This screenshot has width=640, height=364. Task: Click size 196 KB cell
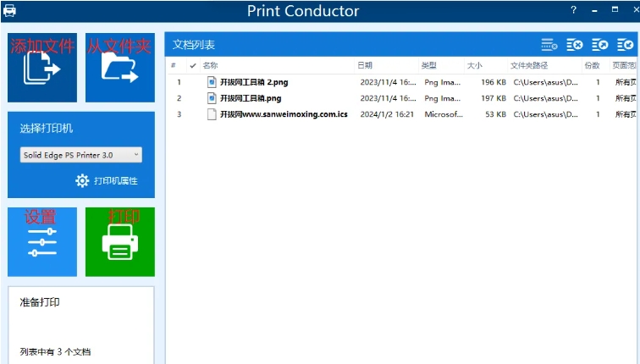coord(493,82)
